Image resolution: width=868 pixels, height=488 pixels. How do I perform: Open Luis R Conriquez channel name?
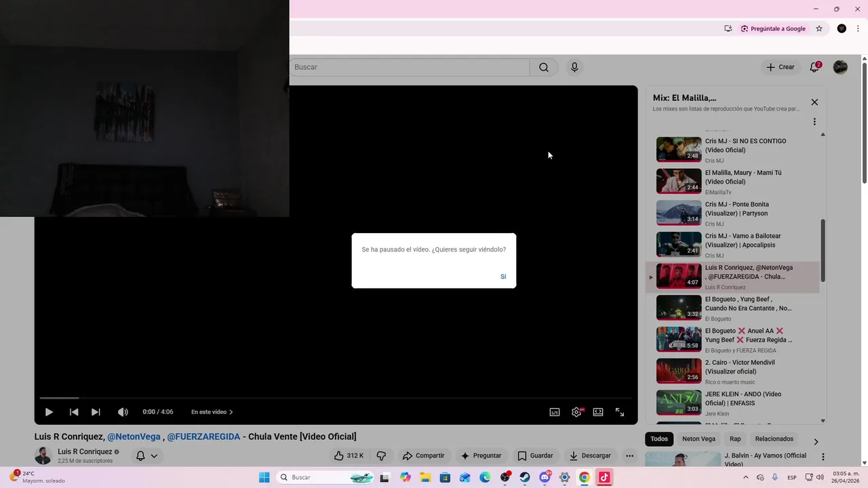[85, 452]
